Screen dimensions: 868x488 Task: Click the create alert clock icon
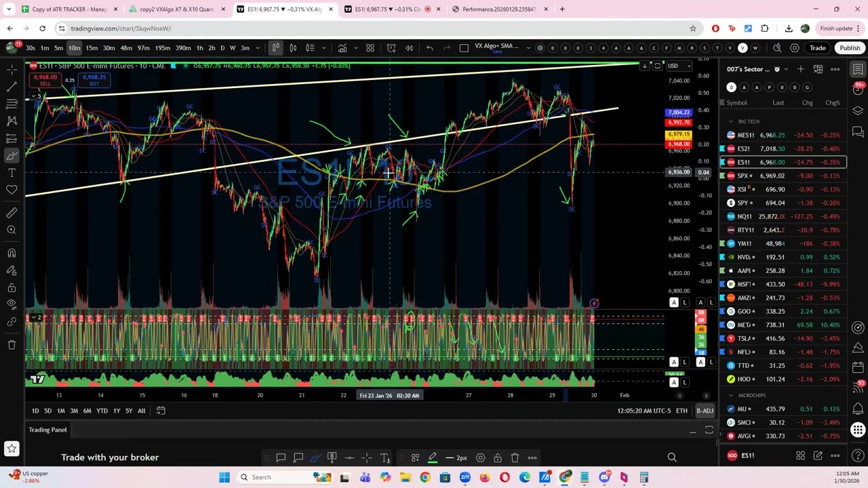coord(391,48)
